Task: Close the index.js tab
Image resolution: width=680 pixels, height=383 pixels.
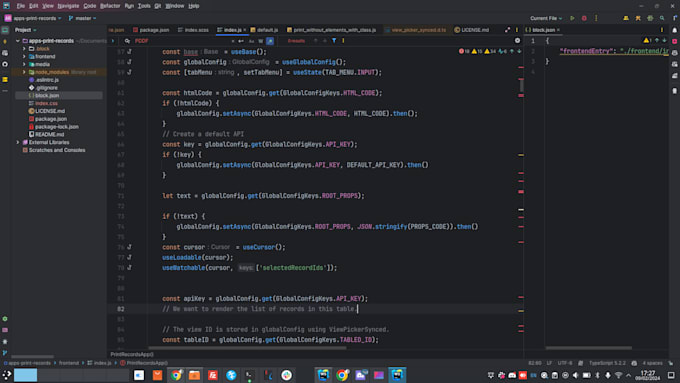Action: click(245, 30)
